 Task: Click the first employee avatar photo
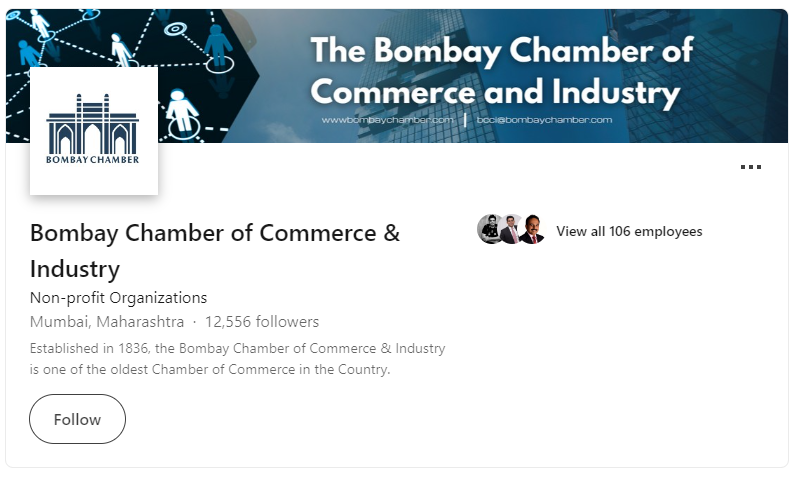pyautogui.click(x=489, y=229)
